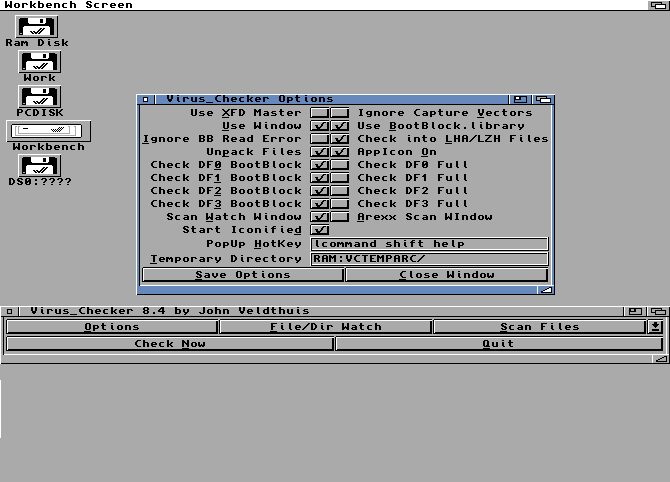This screenshot has height=482, width=670.
Task: Click zoom gadget of Options window
Action: click(x=520, y=99)
